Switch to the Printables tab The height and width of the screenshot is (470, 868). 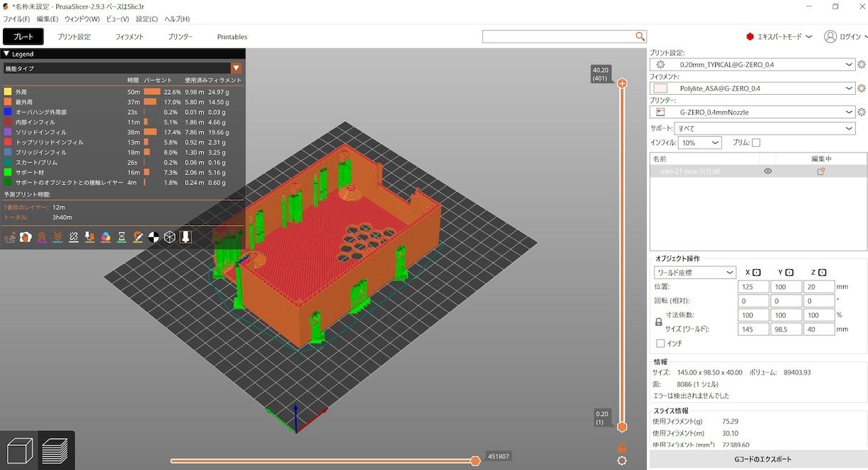(x=233, y=36)
